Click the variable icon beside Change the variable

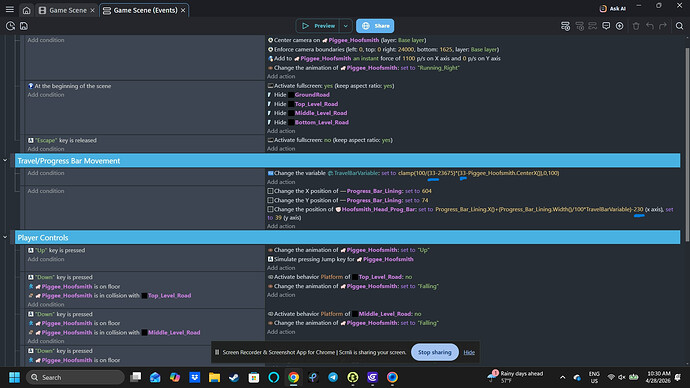click(270, 173)
